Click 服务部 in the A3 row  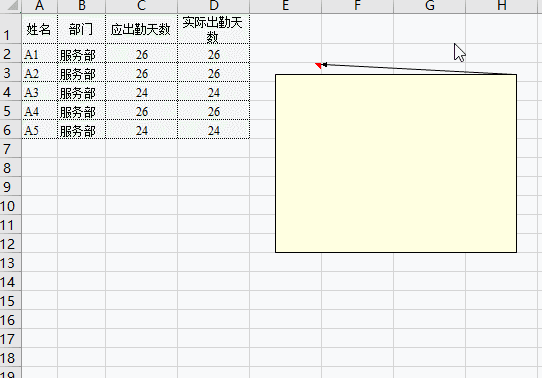click(82, 91)
